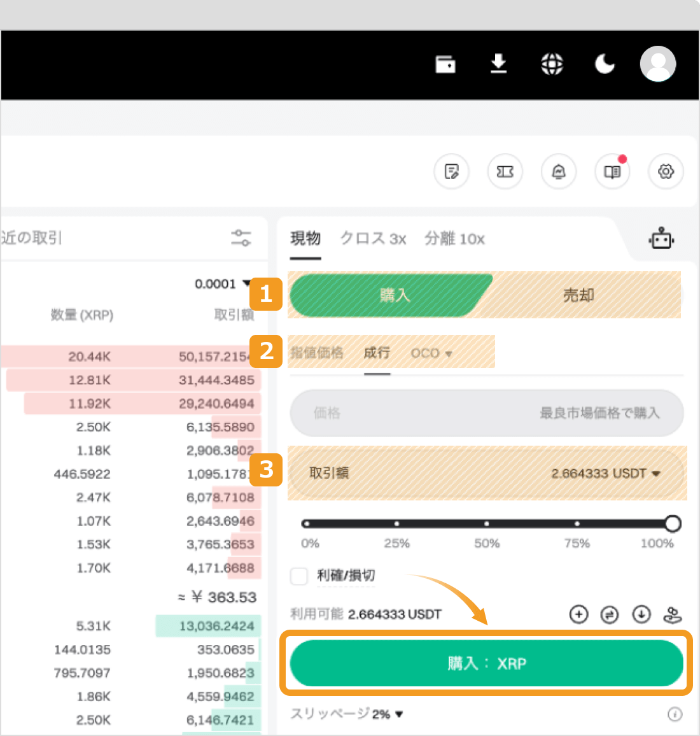This screenshot has height=736, width=700.
Task: Click the download arrow circle icon
Action: point(641,614)
